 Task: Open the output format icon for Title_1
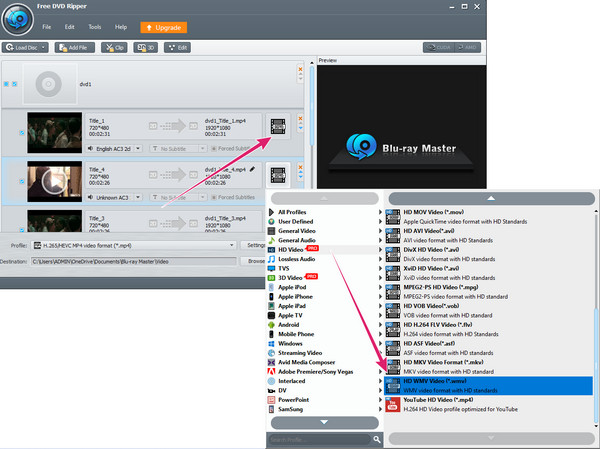[x=278, y=126]
